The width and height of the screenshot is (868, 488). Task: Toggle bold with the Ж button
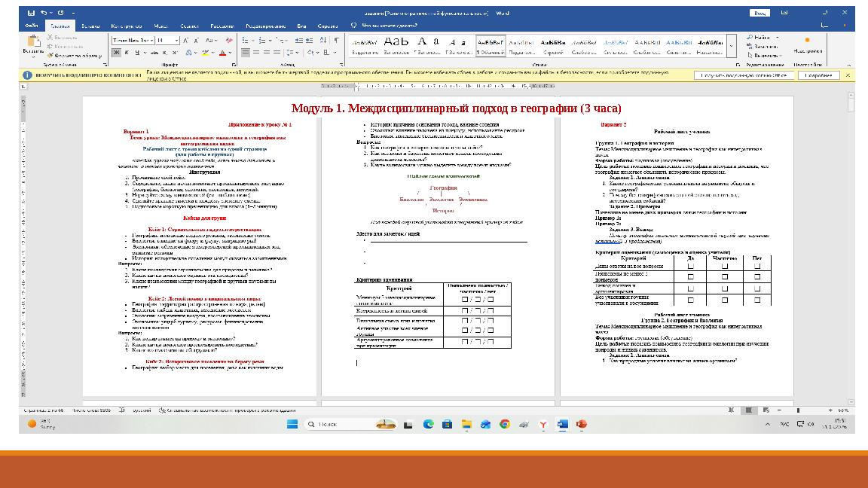pyautogui.click(x=118, y=53)
